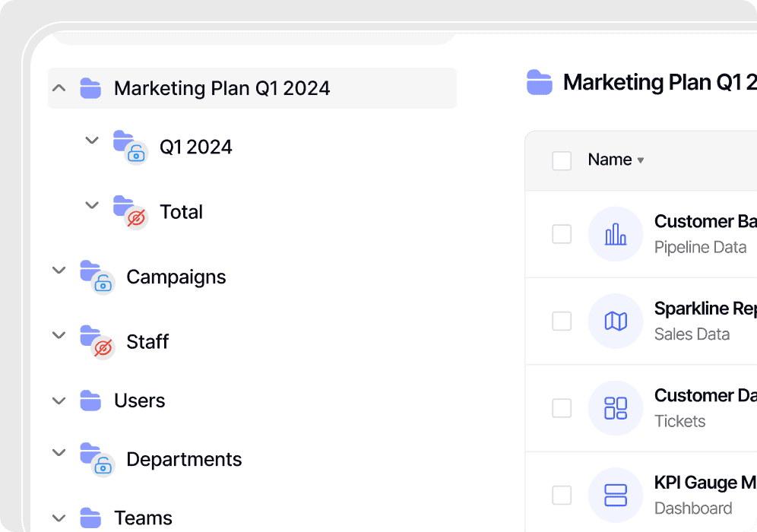
Task: Open the Sparkline report entry
Action: 704,309
